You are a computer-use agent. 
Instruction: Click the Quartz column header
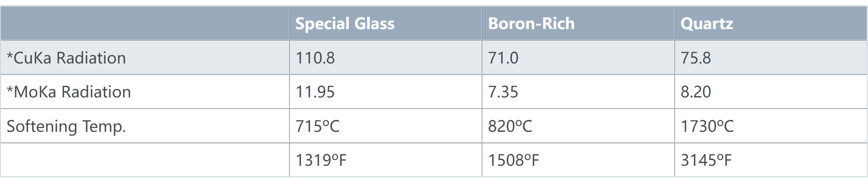tap(771, 23)
